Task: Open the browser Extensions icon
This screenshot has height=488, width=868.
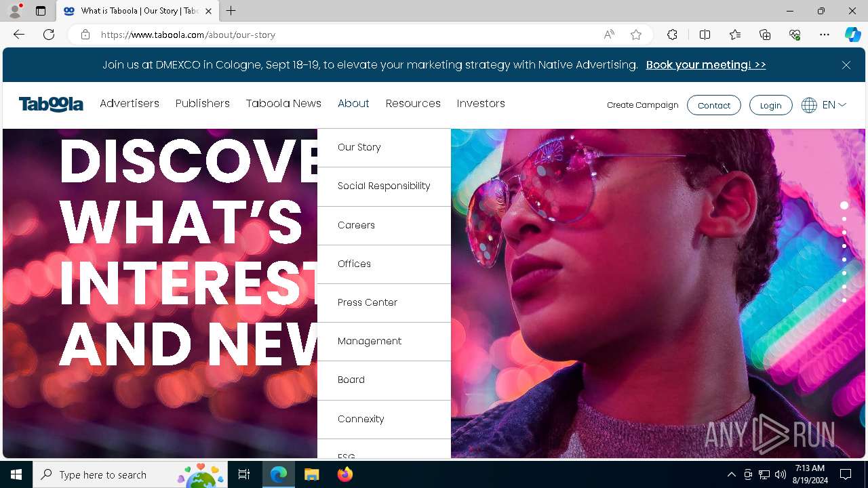Action: [672, 35]
